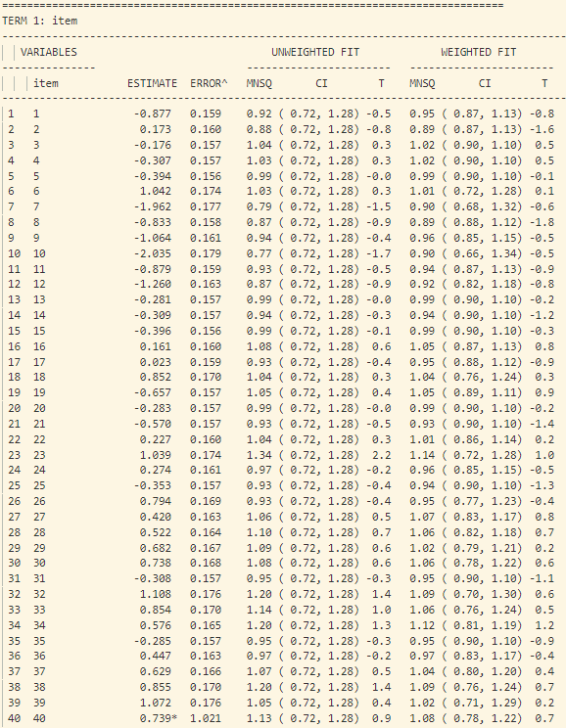Select unweighted MNSQ 1.34 for item 23
Image resolution: width=566 pixels, height=728 pixels.
coord(259,455)
